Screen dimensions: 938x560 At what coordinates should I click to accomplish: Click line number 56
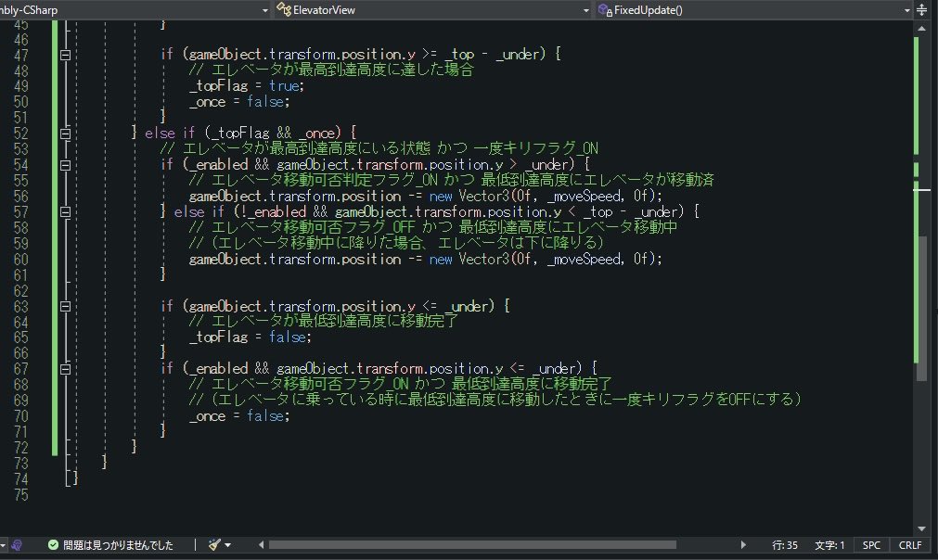tap(21, 197)
